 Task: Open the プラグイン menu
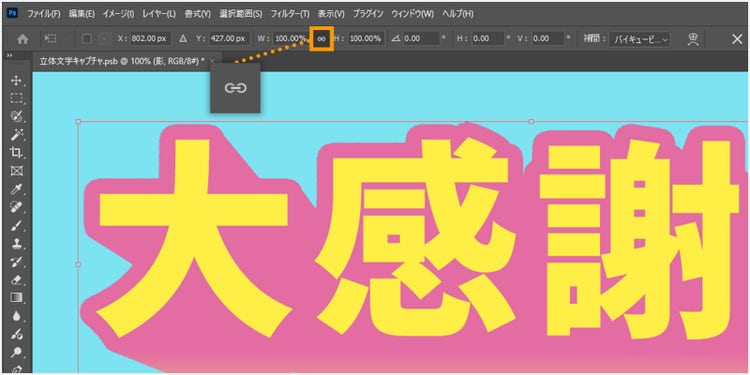pyautogui.click(x=368, y=14)
